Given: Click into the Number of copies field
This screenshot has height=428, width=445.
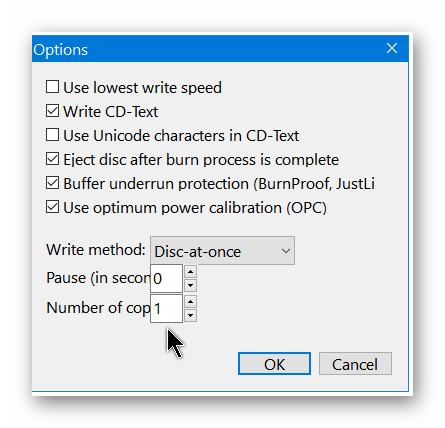Looking at the screenshot, I should pos(166,308).
